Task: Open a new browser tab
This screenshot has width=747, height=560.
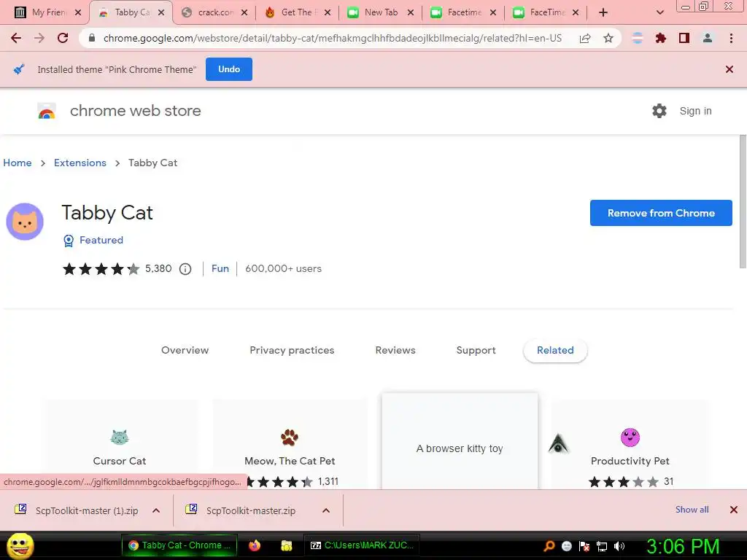Action: (603, 12)
